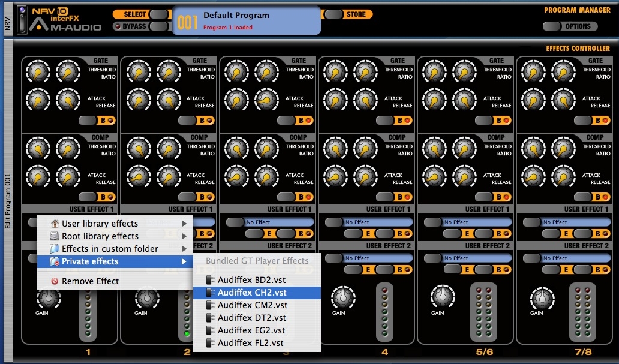Adjust Gain knob on channel 7/8
The image size is (619, 364).
tap(542, 297)
